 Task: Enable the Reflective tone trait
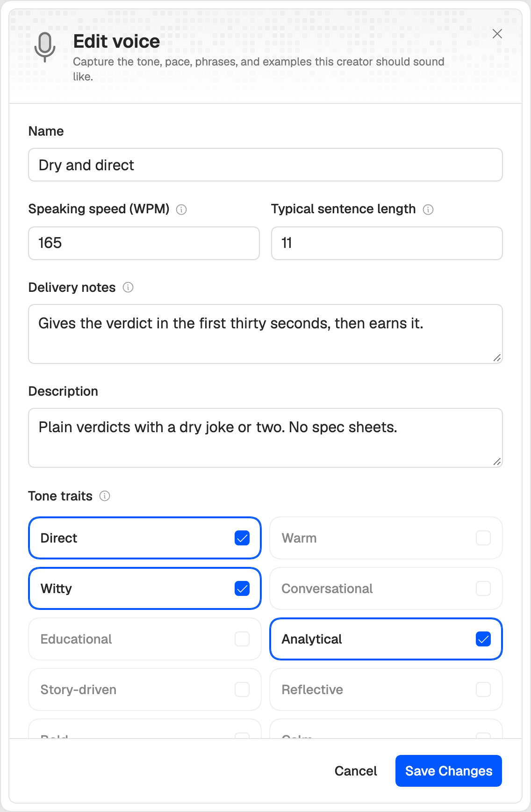[386, 689]
